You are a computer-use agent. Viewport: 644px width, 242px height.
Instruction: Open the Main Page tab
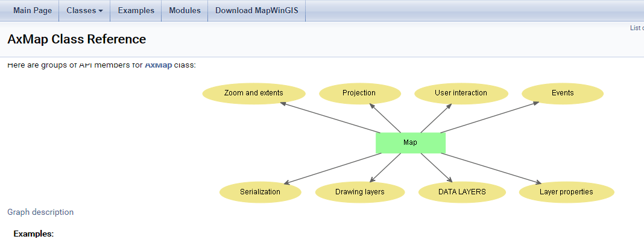(x=33, y=11)
